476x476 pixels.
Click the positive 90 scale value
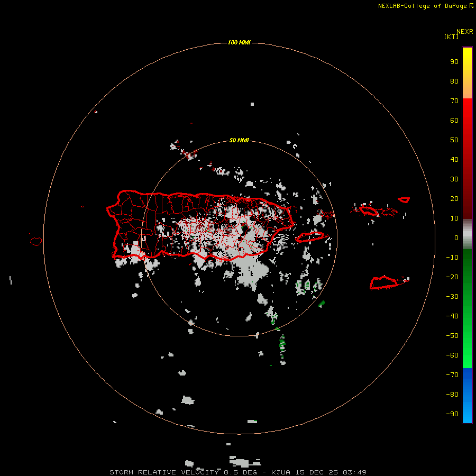click(x=454, y=62)
